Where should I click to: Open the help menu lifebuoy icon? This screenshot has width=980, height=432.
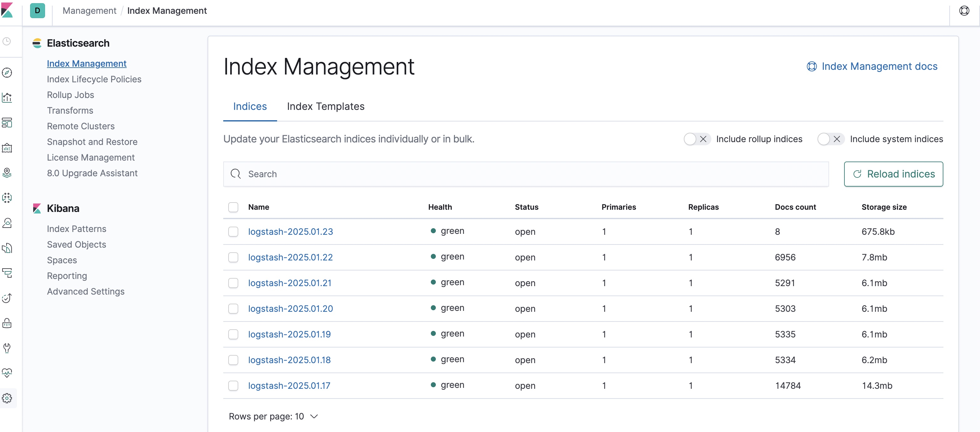964,11
